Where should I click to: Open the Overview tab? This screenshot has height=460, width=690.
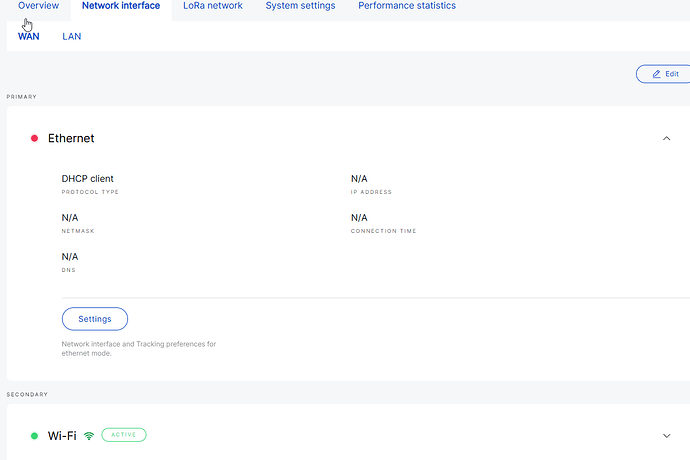[38, 6]
